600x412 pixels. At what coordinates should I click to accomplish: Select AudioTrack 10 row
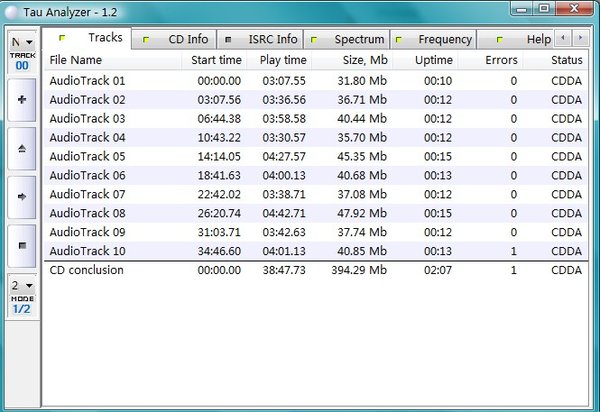[316, 251]
